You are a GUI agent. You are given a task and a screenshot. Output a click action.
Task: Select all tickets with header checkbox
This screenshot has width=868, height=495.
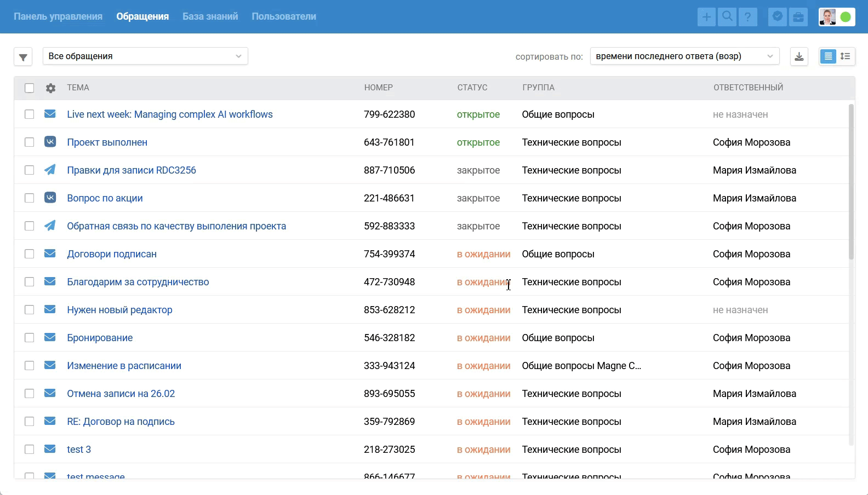[x=30, y=88]
